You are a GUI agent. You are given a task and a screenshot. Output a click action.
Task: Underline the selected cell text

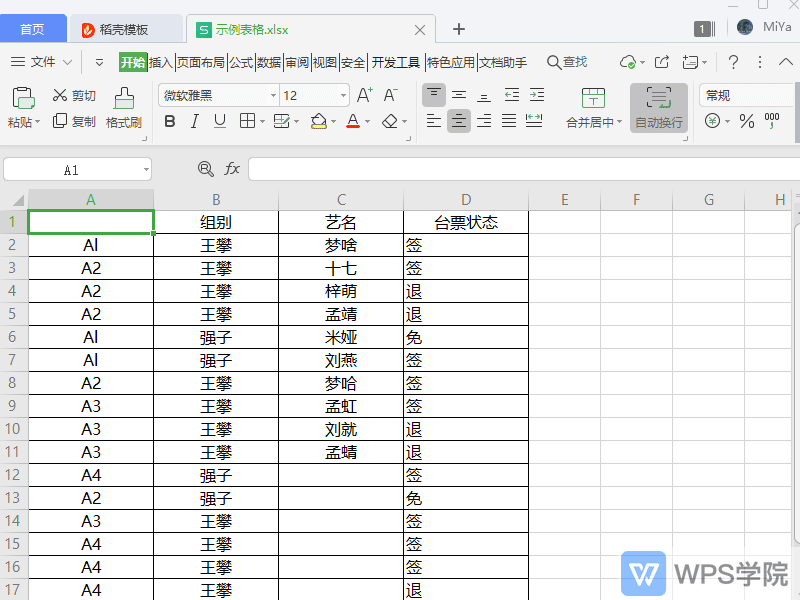tap(218, 121)
